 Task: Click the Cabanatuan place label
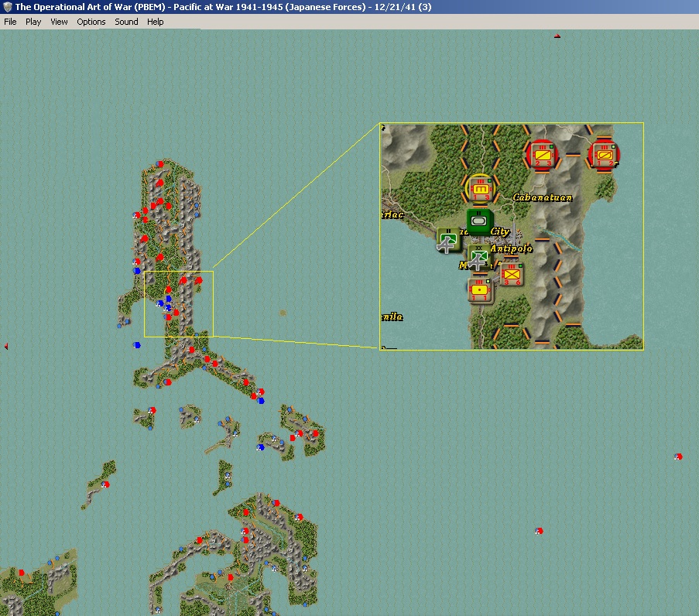(542, 197)
